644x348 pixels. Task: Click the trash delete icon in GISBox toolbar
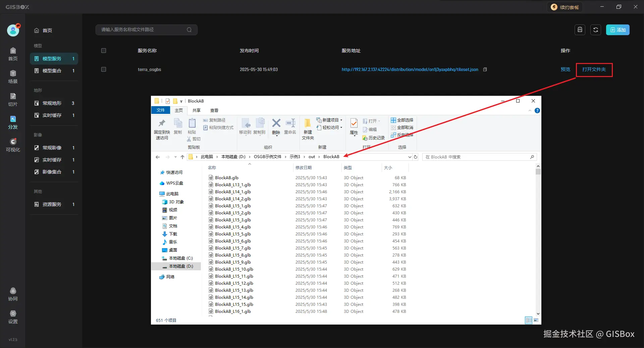pos(580,30)
